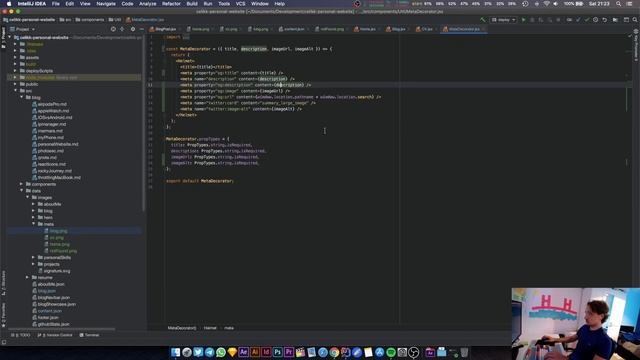
Task: Collapse the meta folder
Action: click(34, 224)
